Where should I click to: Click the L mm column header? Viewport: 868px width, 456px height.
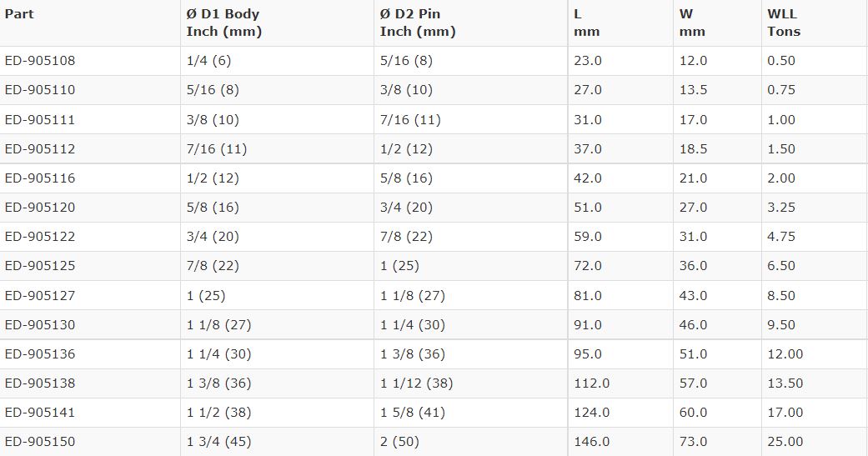tap(586, 23)
